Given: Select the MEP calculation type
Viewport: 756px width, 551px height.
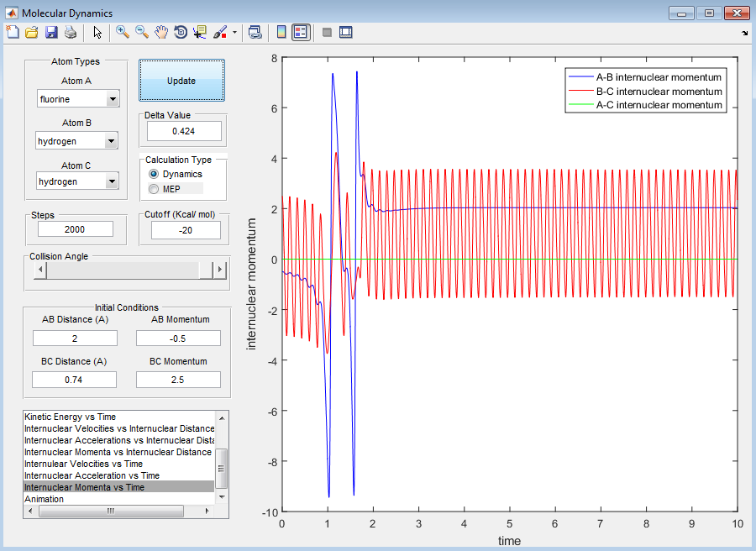Looking at the screenshot, I should coord(154,189).
